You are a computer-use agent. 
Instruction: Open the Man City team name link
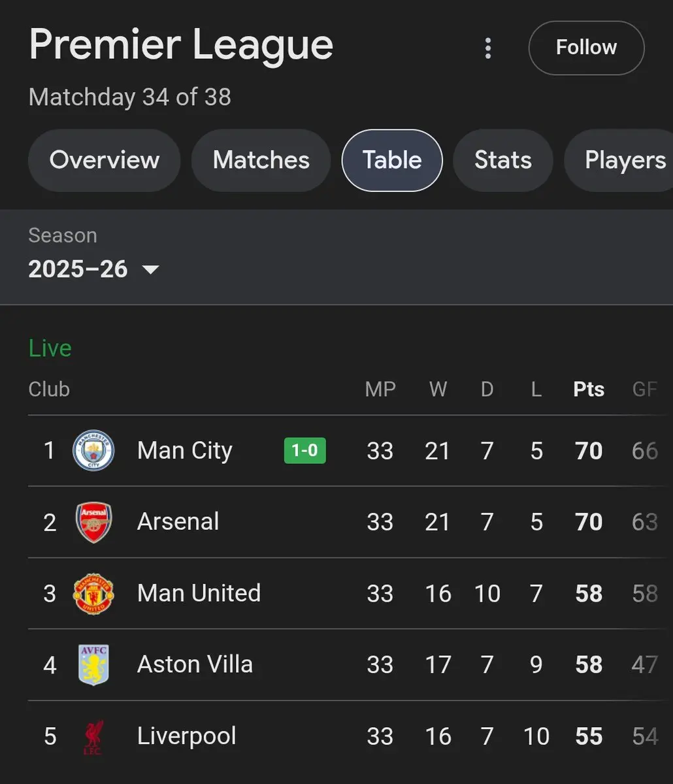[185, 451]
